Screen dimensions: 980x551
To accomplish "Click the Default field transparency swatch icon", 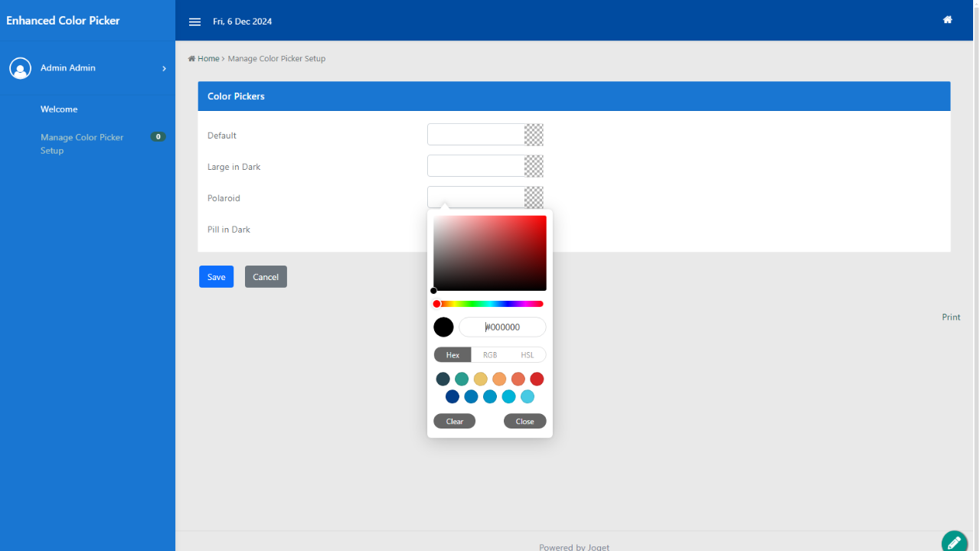I will click(534, 135).
